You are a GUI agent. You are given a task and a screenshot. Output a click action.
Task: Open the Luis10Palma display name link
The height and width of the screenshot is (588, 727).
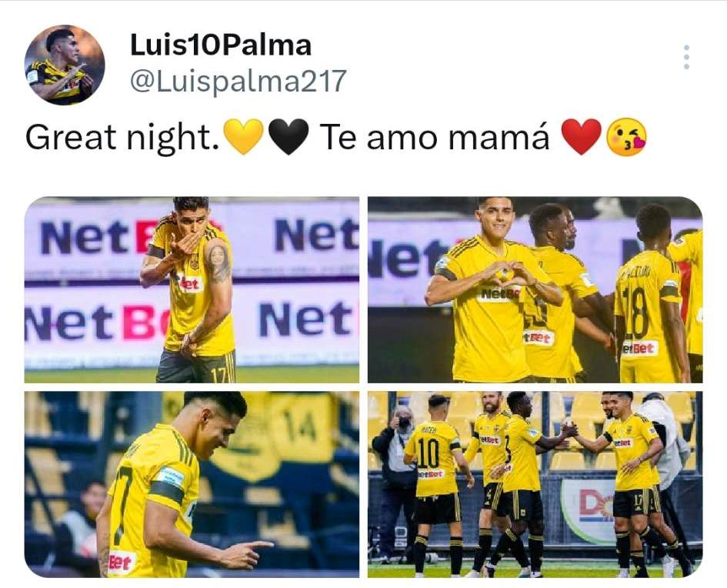(x=221, y=45)
